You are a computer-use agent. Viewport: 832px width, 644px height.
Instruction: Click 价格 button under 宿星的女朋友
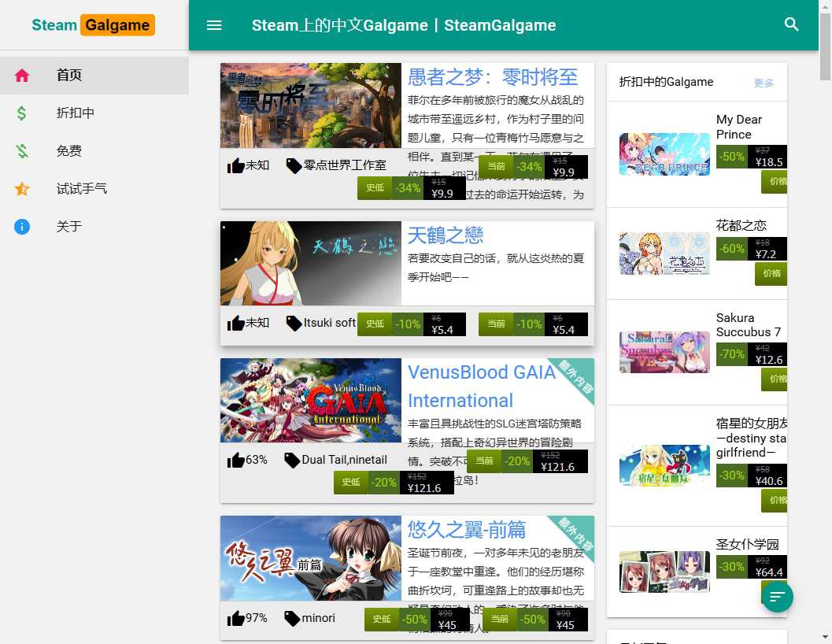click(775, 500)
